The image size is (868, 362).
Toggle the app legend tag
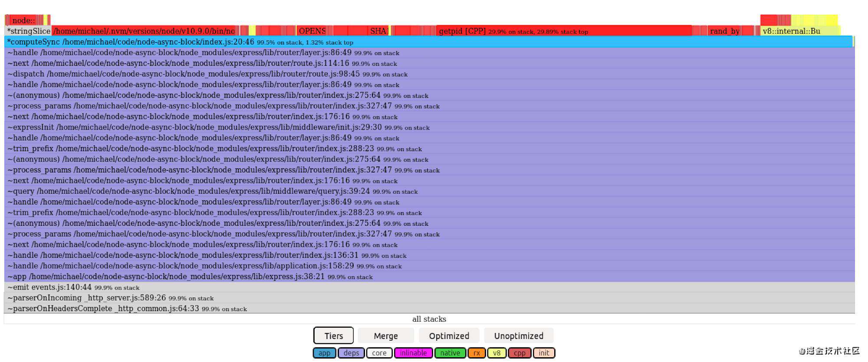click(324, 353)
